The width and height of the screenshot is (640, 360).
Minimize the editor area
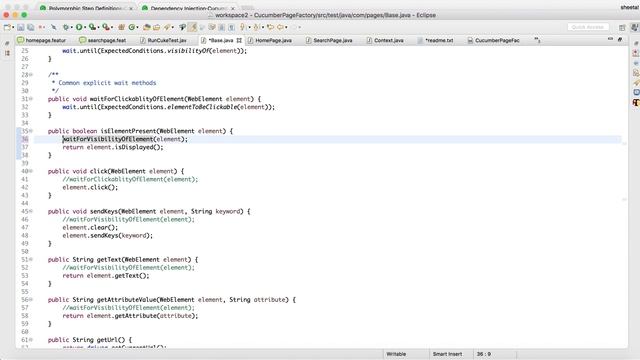click(x=610, y=39)
